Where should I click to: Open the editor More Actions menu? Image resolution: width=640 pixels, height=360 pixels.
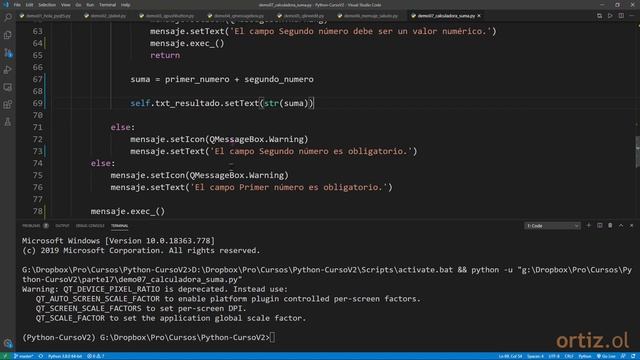(632, 16)
